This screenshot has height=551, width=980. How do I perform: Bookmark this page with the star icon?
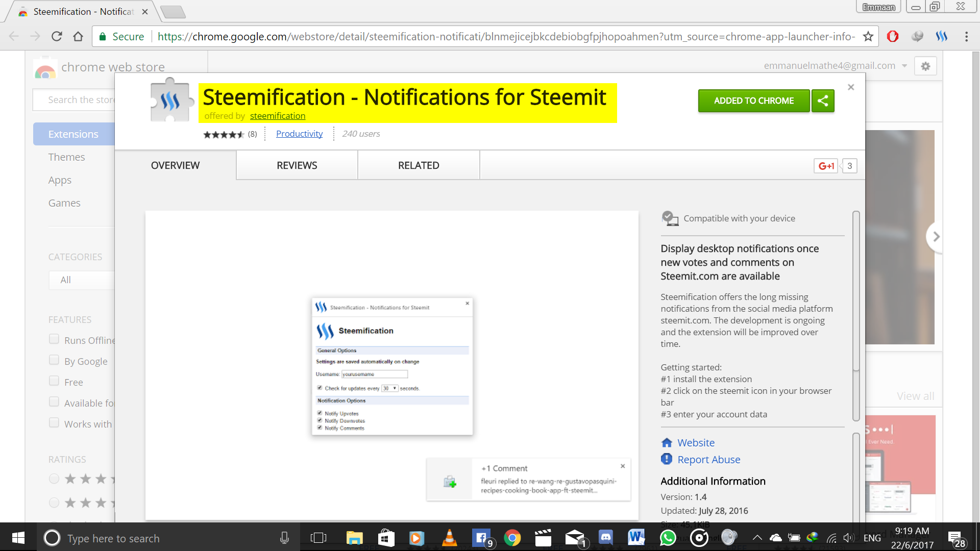[868, 36]
